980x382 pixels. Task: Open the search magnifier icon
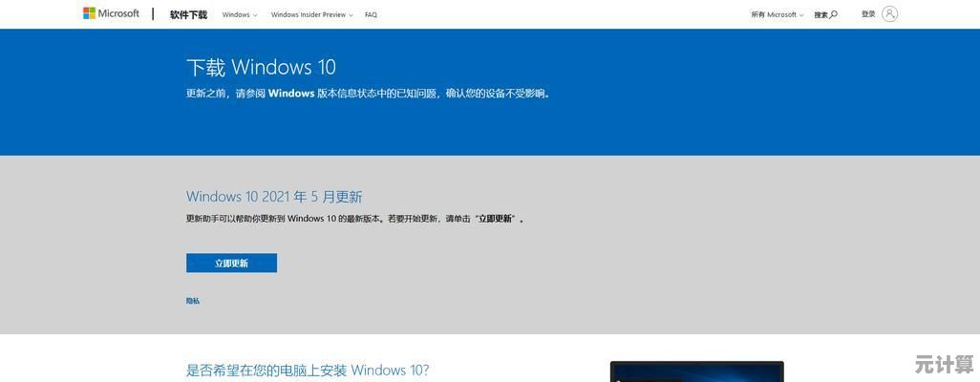click(x=833, y=14)
